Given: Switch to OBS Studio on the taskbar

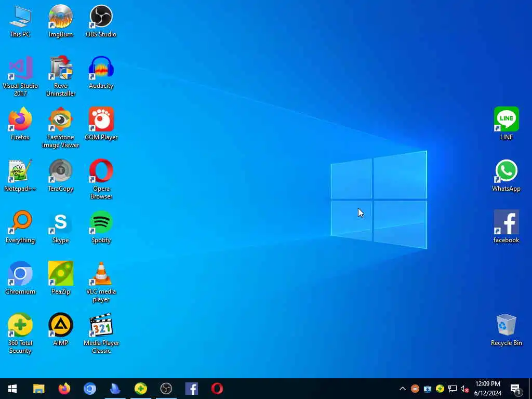Looking at the screenshot, I should point(166,389).
